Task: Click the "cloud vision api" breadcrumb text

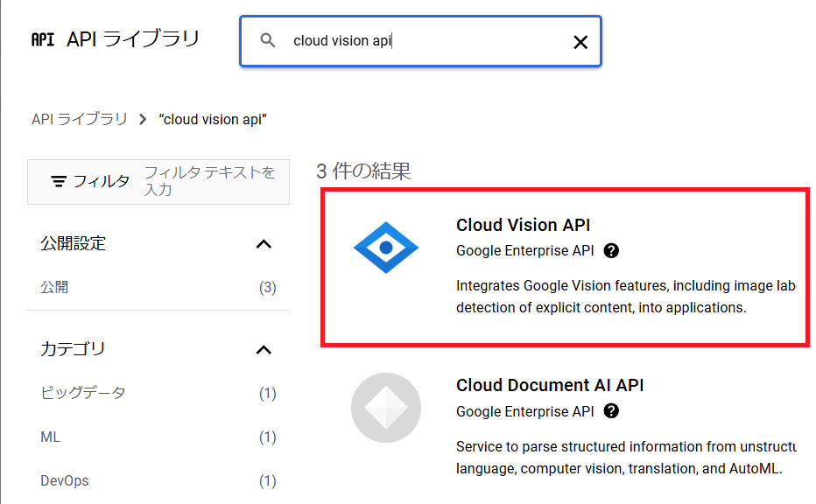Action: pyautogui.click(x=213, y=119)
